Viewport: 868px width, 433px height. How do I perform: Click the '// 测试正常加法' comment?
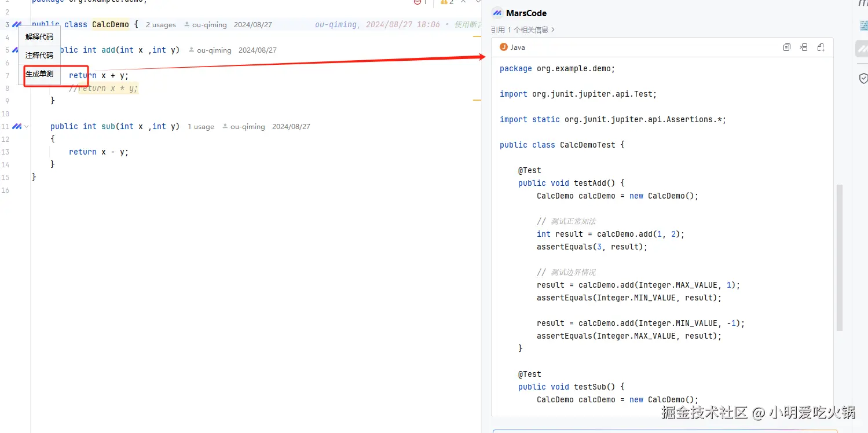pyautogui.click(x=566, y=221)
